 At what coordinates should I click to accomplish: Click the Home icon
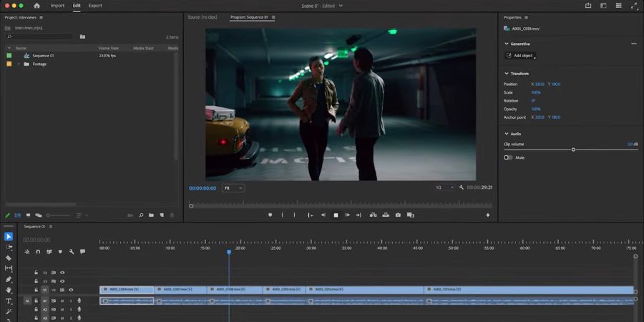(x=37, y=6)
